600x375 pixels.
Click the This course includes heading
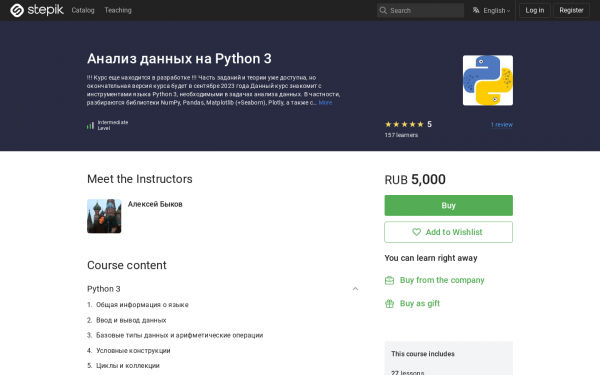pyautogui.click(x=423, y=354)
